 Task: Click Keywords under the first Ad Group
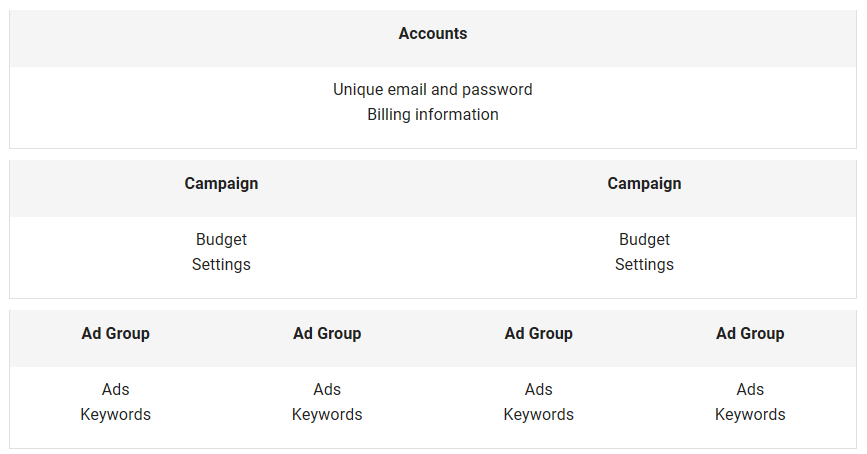[x=116, y=414]
